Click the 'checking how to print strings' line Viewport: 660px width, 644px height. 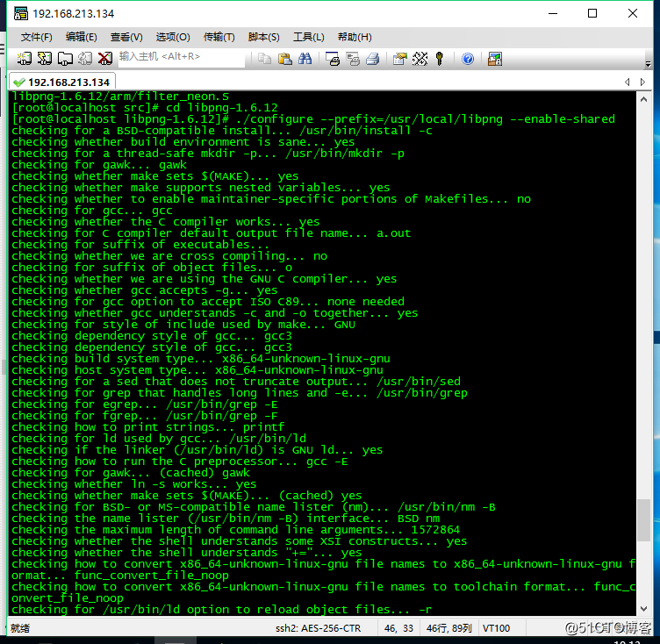point(148,427)
